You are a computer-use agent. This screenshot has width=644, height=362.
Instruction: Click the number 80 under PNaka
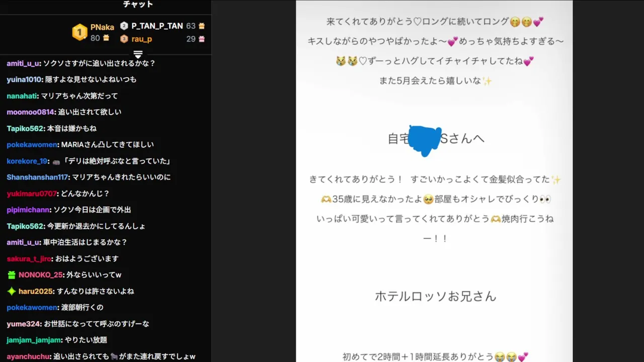point(96,38)
